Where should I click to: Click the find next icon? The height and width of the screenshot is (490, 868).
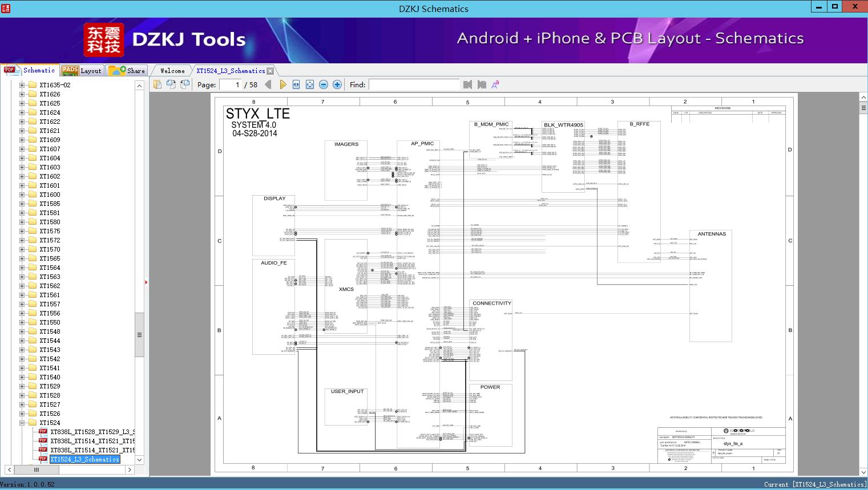(x=482, y=84)
